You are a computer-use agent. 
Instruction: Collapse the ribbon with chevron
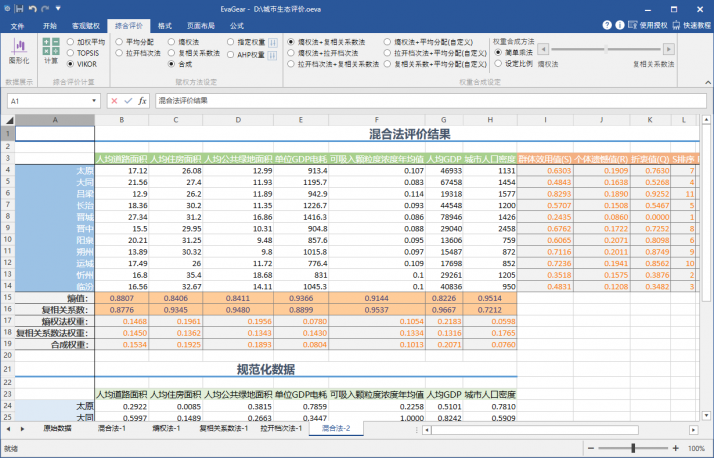tap(708, 82)
